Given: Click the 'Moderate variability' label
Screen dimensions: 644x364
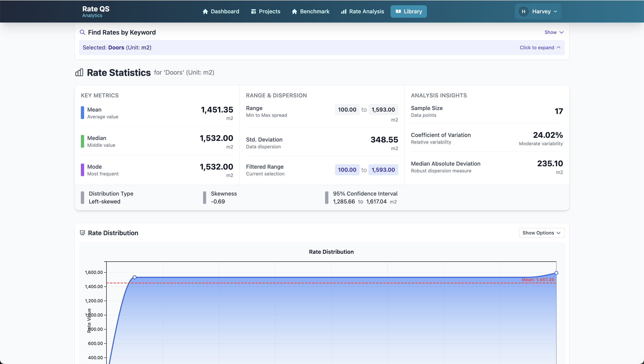Looking at the screenshot, I should (541, 143).
